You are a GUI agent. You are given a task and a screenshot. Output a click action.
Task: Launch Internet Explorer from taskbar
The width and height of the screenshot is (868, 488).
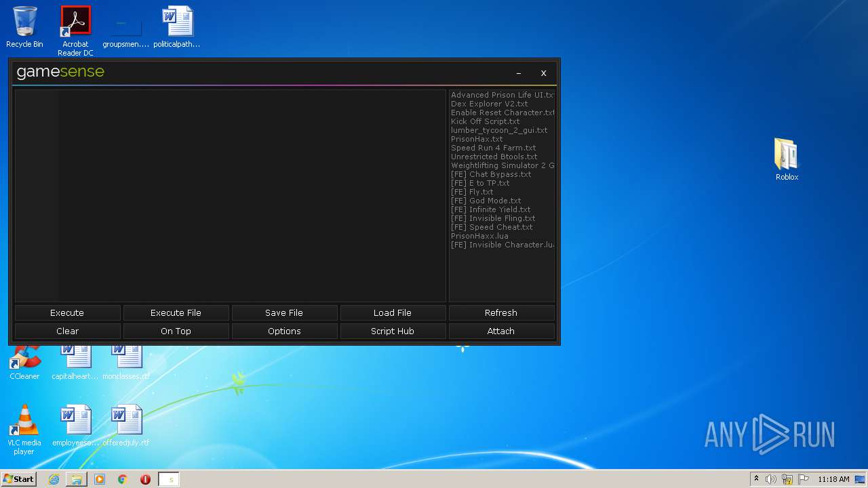54,479
